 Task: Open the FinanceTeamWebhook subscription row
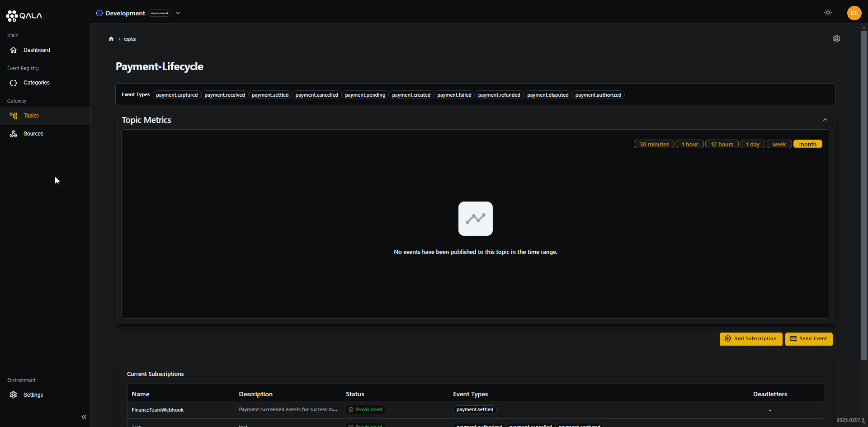click(x=157, y=409)
